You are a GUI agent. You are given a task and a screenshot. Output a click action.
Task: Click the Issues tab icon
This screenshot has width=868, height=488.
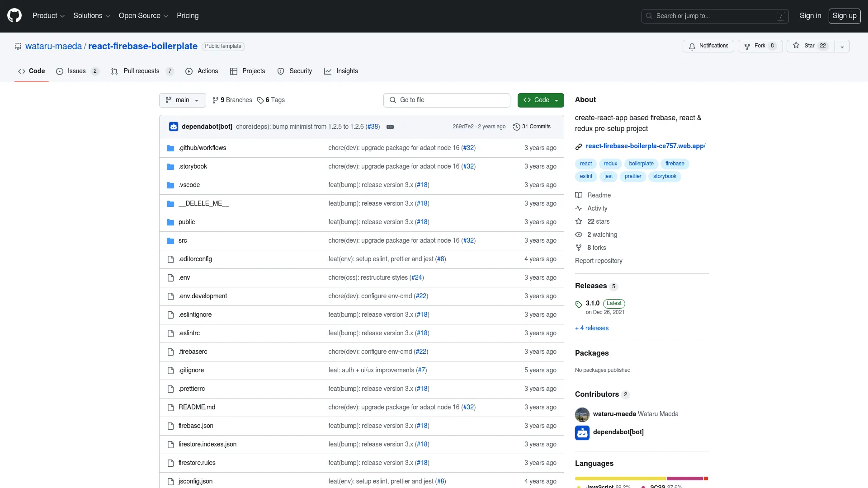click(x=60, y=71)
